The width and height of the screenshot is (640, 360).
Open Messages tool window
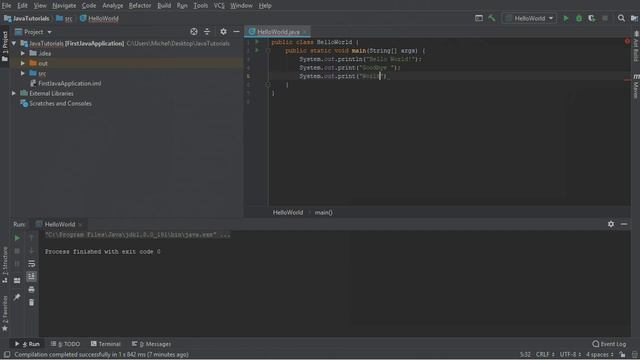tap(151, 344)
